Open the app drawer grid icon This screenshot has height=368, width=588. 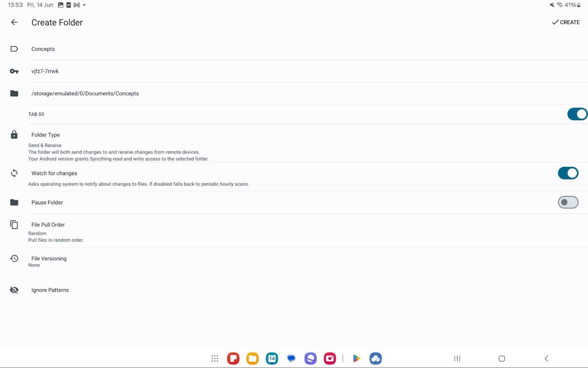click(215, 358)
